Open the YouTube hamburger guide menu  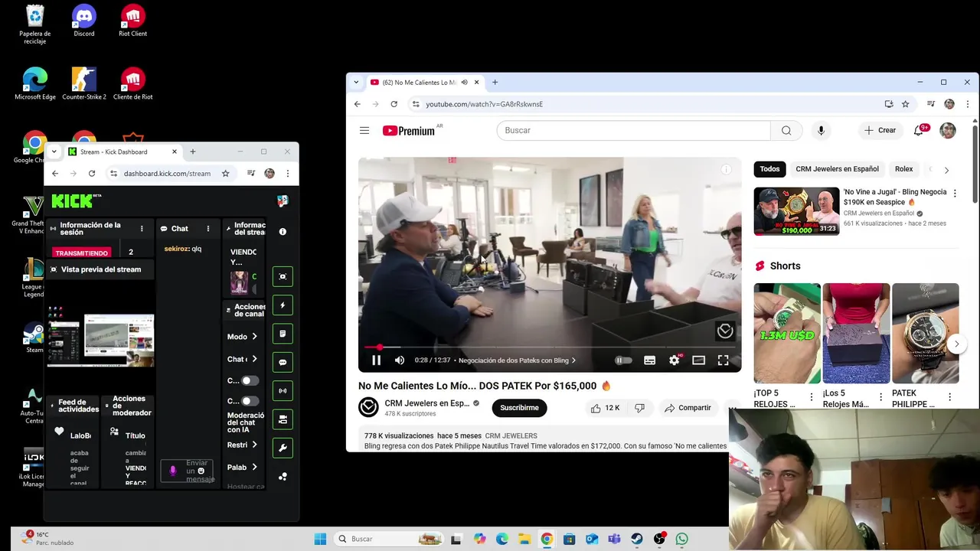pyautogui.click(x=364, y=130)
